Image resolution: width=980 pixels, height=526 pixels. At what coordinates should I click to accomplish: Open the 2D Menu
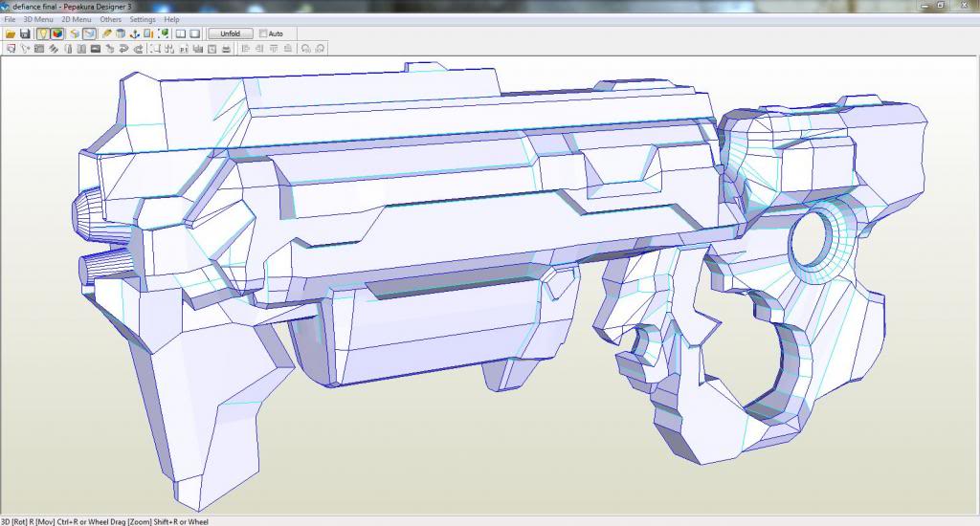tap(77, 19)
